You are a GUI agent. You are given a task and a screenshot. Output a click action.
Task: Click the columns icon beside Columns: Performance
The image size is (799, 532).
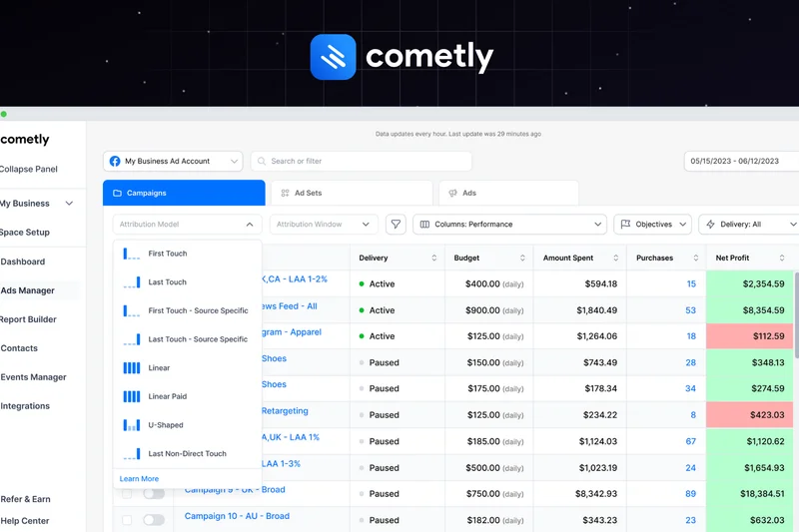click(x=424, y=224)
